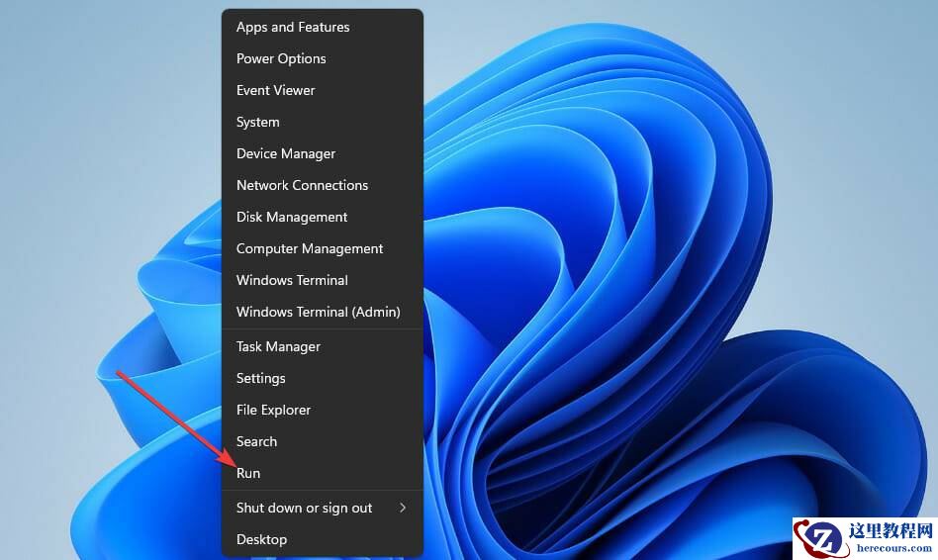This screenshot has height=560, width=938.
Task: Select Computer Management
Action: tap(323, 249)
